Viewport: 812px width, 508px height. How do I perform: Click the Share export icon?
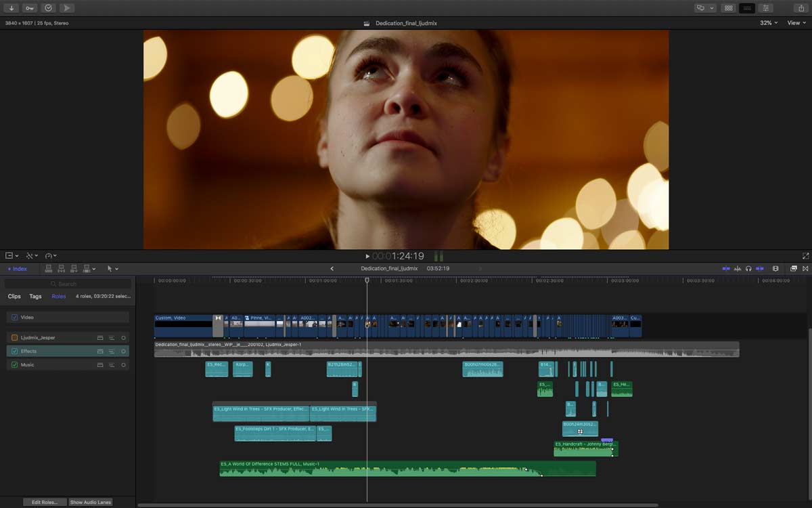(801, 8)
